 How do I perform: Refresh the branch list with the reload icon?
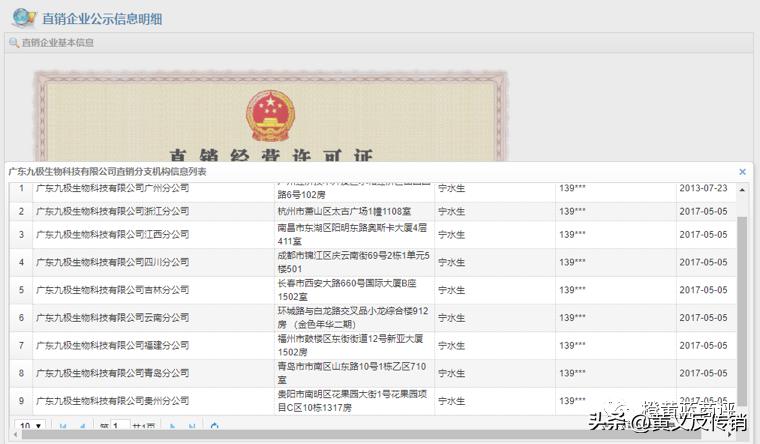coord(215,426)
